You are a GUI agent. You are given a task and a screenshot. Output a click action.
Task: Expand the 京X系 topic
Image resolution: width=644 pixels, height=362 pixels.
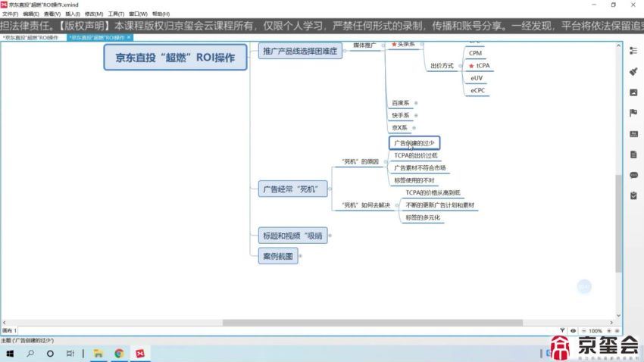coord(414,128)
